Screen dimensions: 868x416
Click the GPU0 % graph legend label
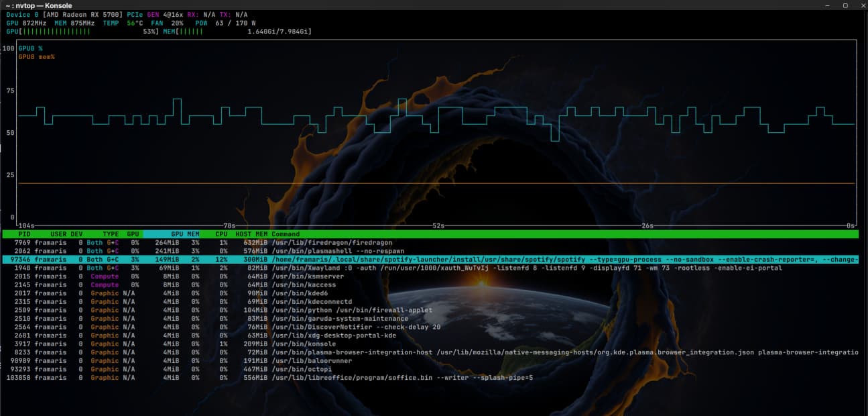pyautogui.click(x=30, y=48)
